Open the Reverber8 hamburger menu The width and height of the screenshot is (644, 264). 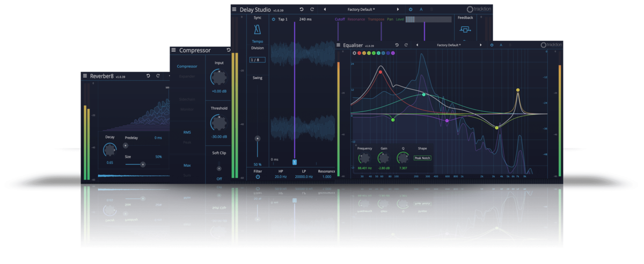coord(85,76)
